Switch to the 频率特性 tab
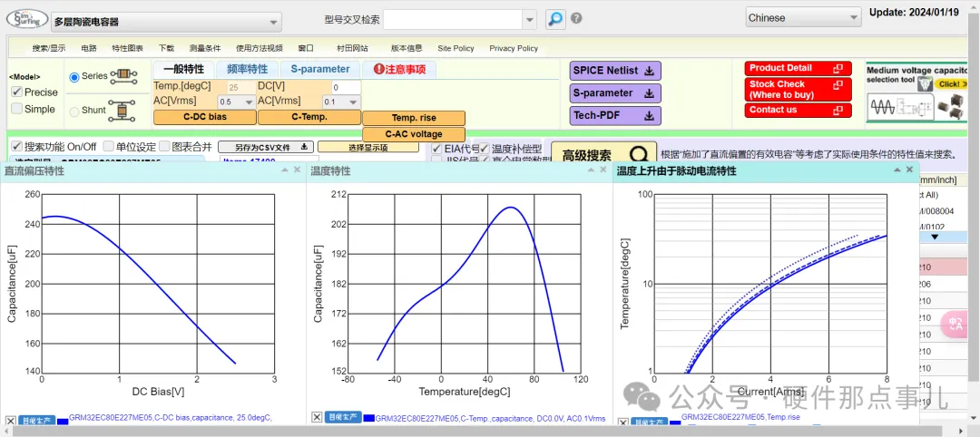980x437 pixels. [x=246, y=69]
